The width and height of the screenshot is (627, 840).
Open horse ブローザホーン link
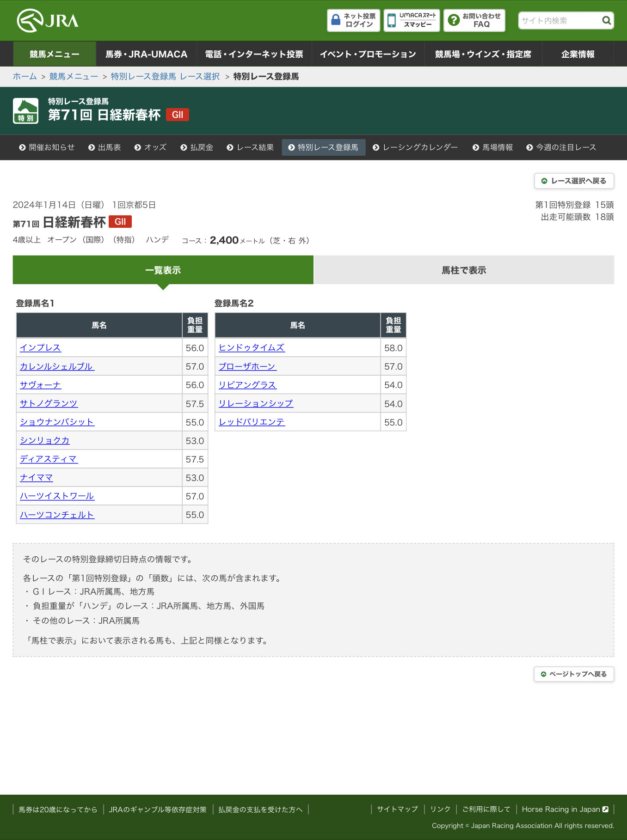(x=247, y=366)
